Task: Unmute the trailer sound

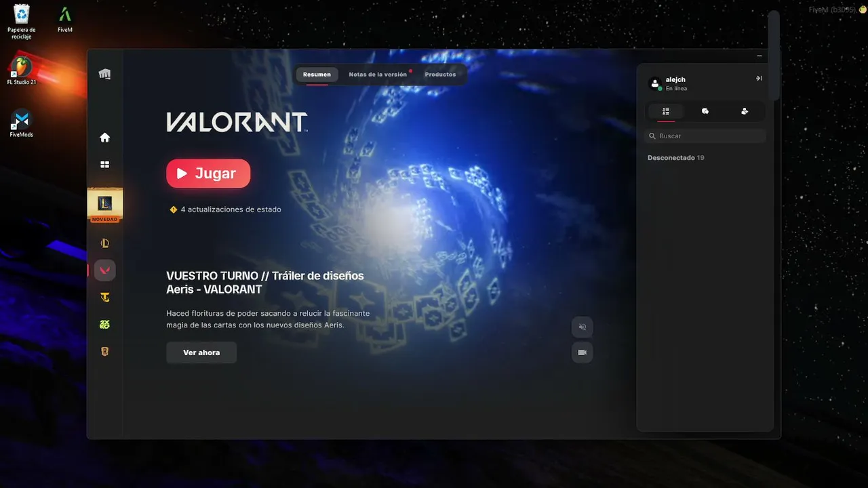Action: tap(583, 327)
